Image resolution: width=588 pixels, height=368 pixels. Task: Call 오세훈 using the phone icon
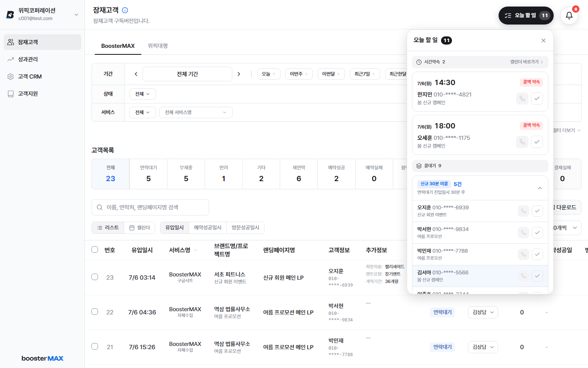[x=522, y=142]
